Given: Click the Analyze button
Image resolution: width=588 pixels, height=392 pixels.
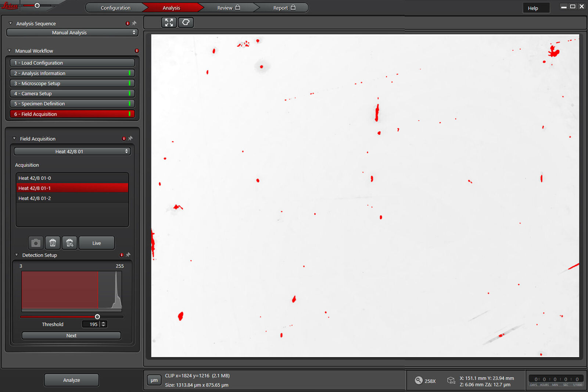Looking at the screenshot, I should click(x=71, y=380).
